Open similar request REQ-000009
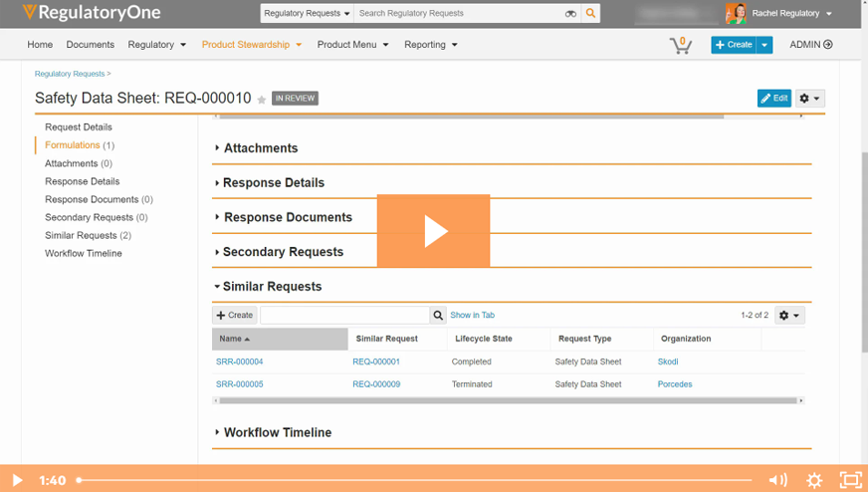The image size is (868, 492). coord(376,384)
